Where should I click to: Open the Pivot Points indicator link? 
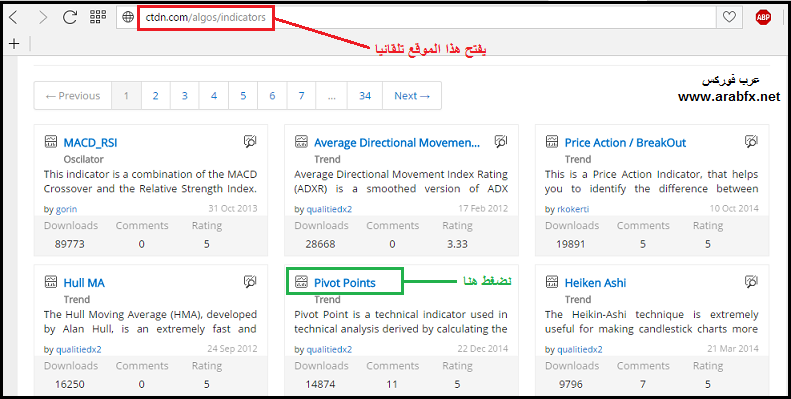point(345,283)
